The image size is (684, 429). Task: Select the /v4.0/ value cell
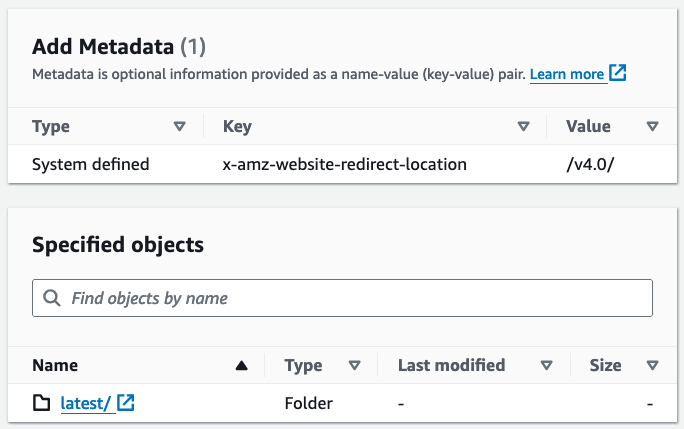pyautogui.click(x=590, y=165)
